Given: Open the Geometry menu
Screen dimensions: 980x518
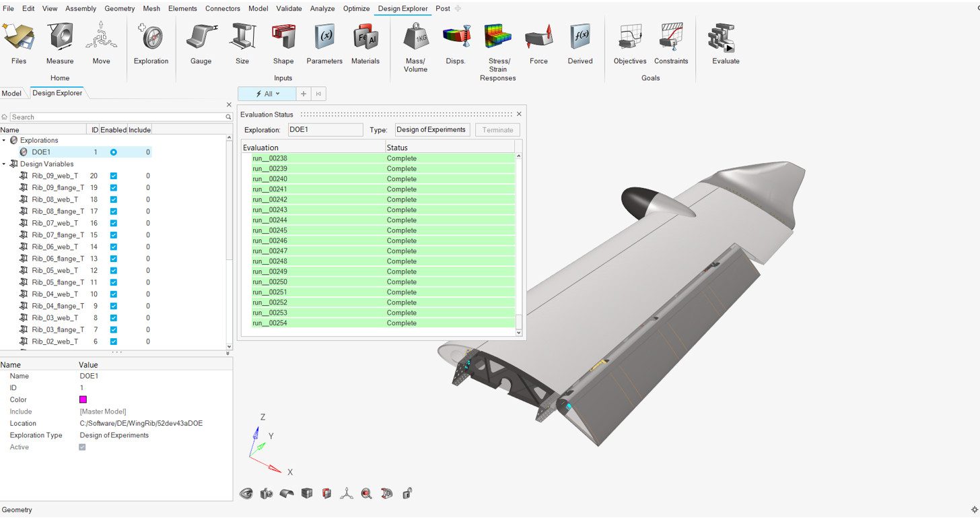Looking at the screenshot, I should (119, 8).
